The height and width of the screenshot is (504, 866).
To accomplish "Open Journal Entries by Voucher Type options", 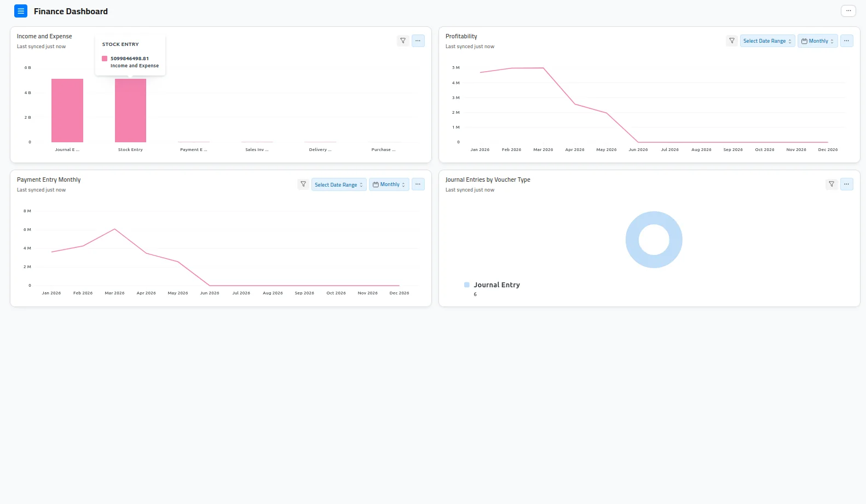I will (847, 184).
